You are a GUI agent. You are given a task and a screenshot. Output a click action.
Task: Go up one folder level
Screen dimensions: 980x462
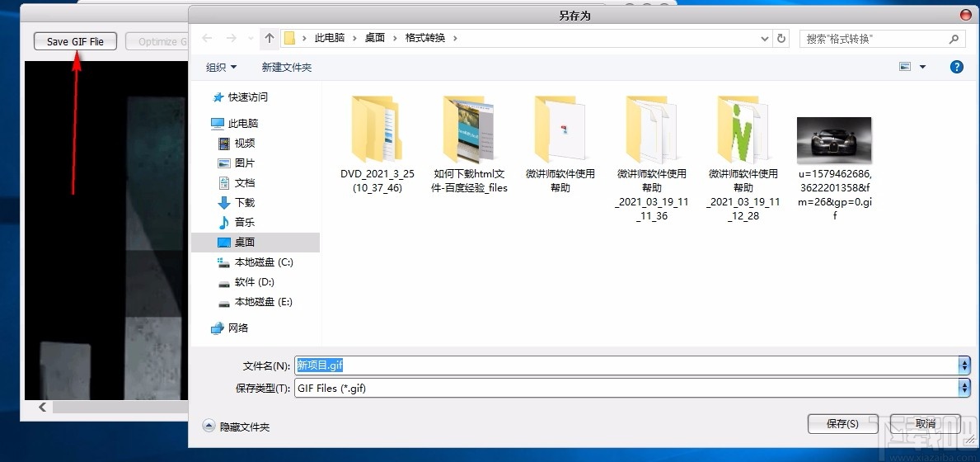[270, 38]
